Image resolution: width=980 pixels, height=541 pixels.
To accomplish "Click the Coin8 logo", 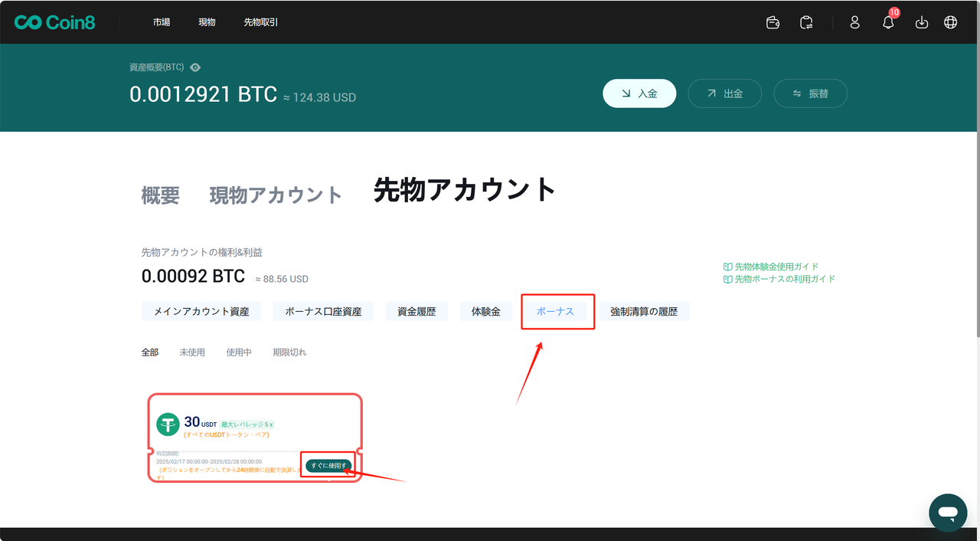I will click(54, 22).
